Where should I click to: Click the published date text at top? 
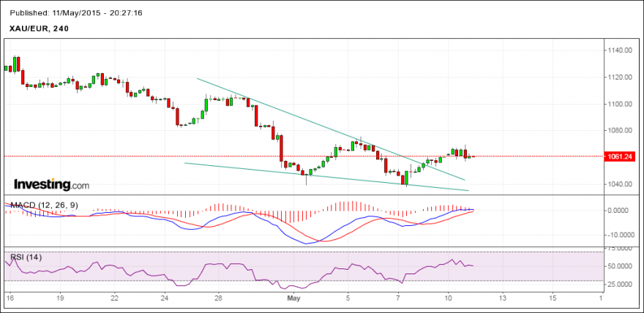(76, 12)
